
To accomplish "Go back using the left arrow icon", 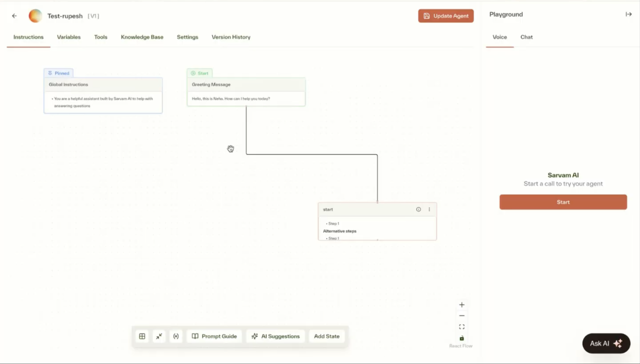I will (x=14, y=16).
